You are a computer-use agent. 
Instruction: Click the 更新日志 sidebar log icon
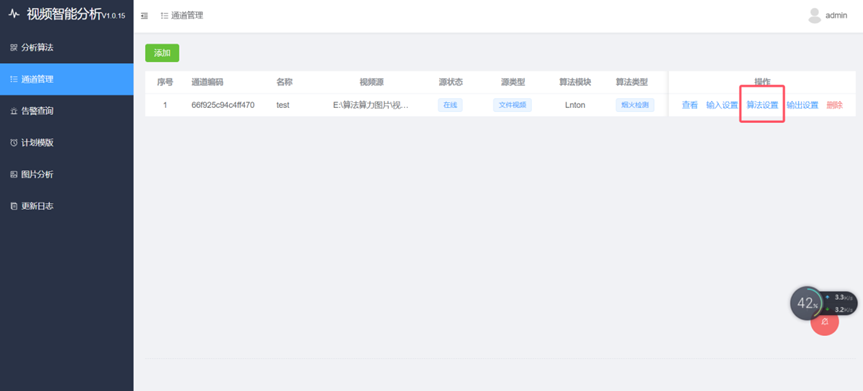click(x=14, y=207)
